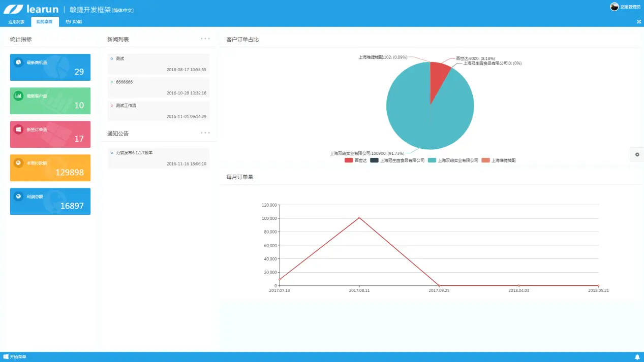Screen dimensions: 644x362
Task: Toggle the 上海唯捷城配 legend entry
Action: pyautogui.click(x=498, y=160)
